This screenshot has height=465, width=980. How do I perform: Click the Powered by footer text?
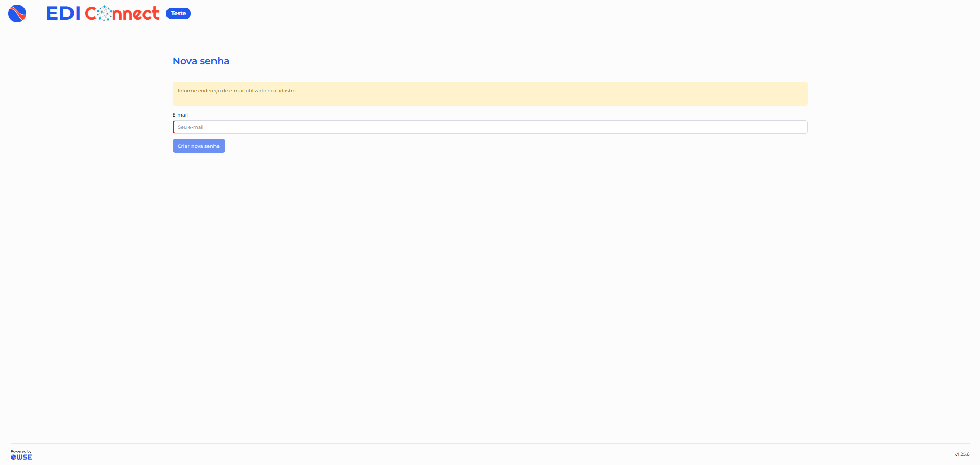click(x=21, y=451)
